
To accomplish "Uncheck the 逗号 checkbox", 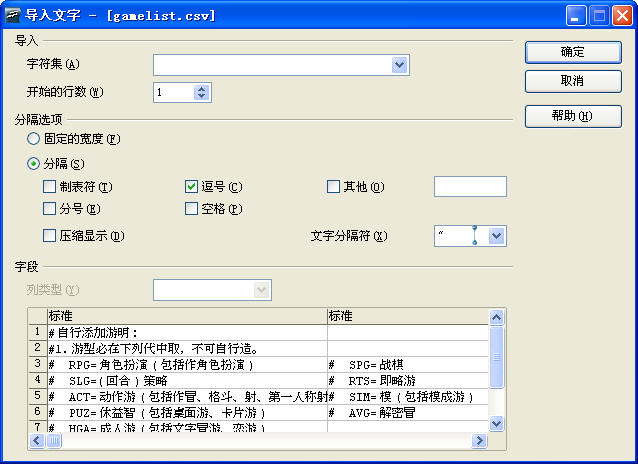I will [x=191, y=187].
